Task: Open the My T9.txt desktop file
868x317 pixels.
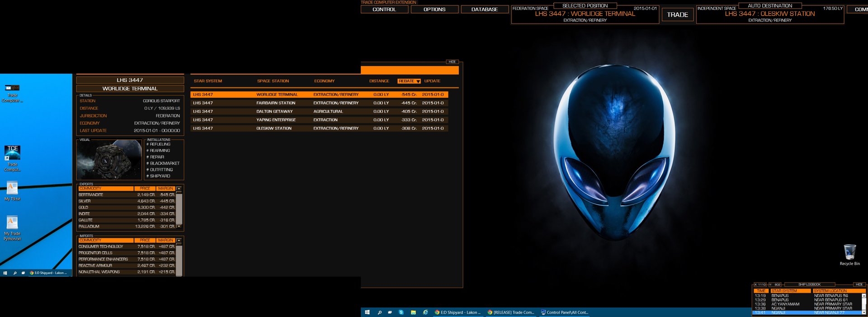Action: 13,191
